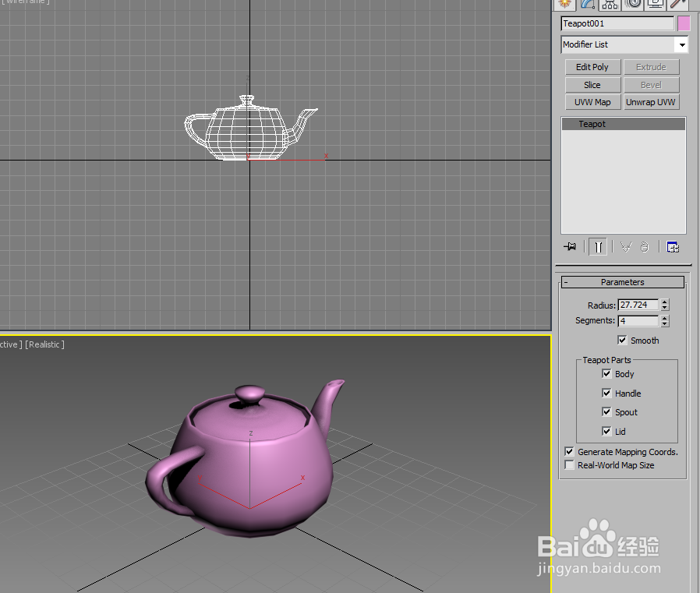
Task: Apply the Slice modifier button
Action: point(592,85)
